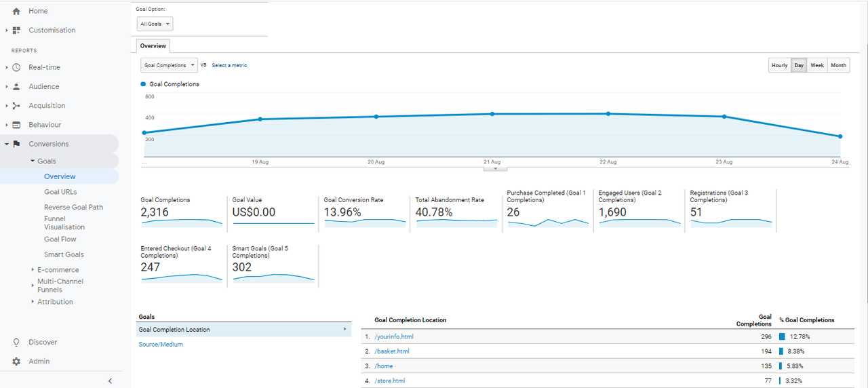This screenshot has height=388, width=868.
Task: Click the Customisation dashboard icon
Action: click(x=16, y=31)
